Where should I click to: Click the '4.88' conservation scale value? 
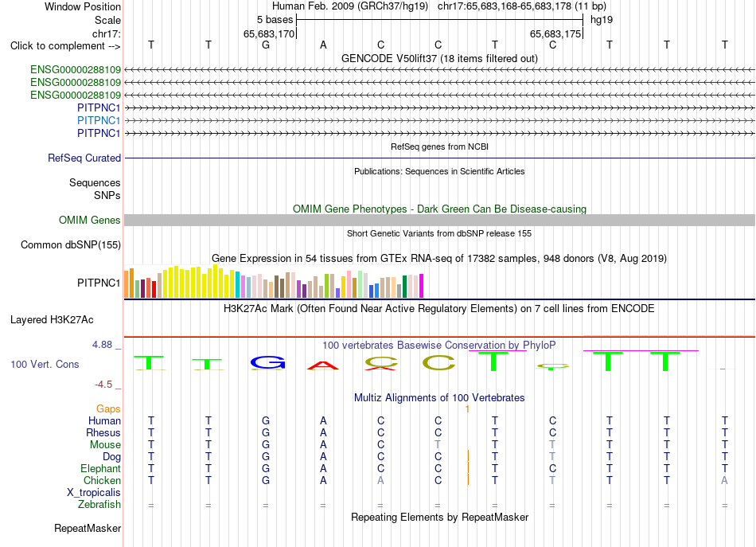click(102, 345)
